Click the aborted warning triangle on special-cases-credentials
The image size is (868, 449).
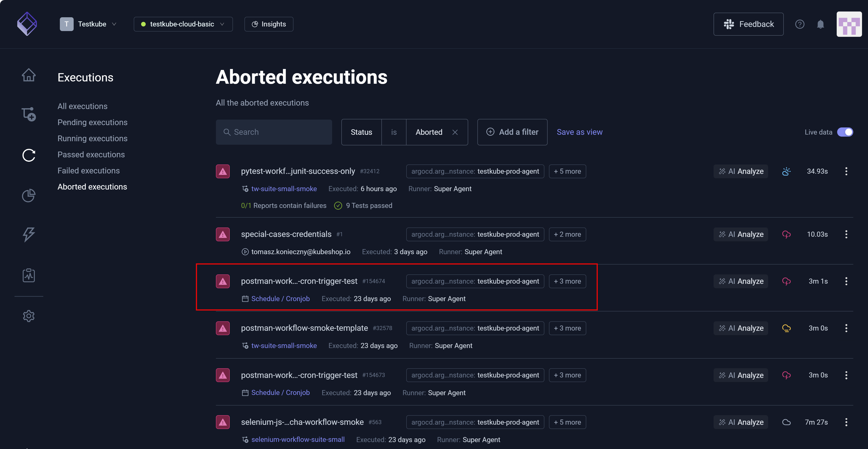click(x=223, y=234)
